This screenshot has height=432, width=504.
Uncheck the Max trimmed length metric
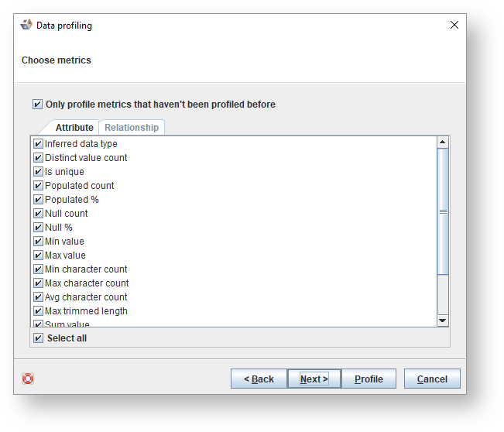38,311
